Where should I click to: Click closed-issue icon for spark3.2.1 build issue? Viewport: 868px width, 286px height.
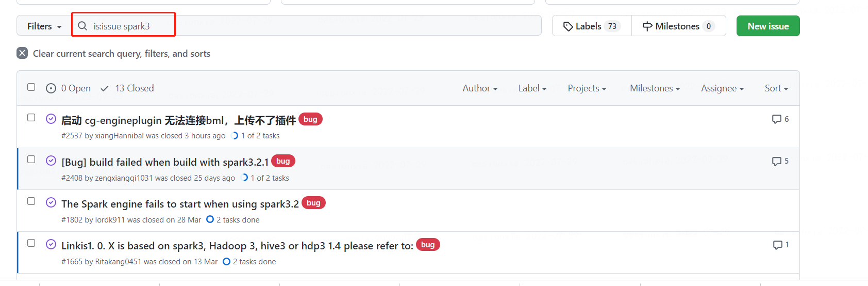[51, 161]
